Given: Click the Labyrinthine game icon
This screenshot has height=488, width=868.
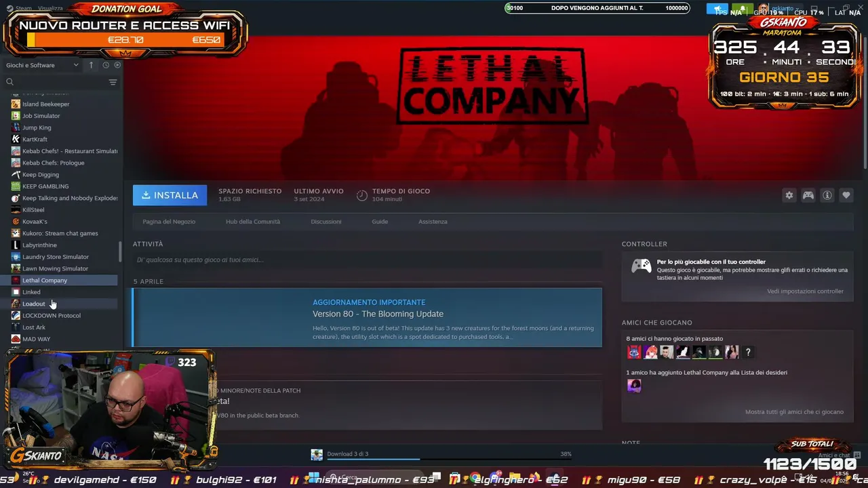Looking at the screenshot, I should coord(16,245).
